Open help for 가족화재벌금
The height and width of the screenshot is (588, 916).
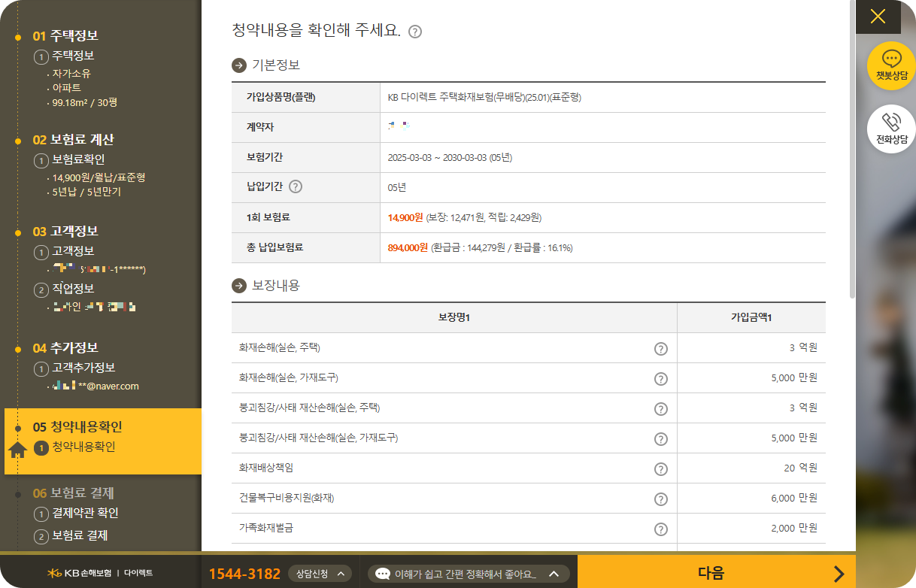[x=661, y=529]
